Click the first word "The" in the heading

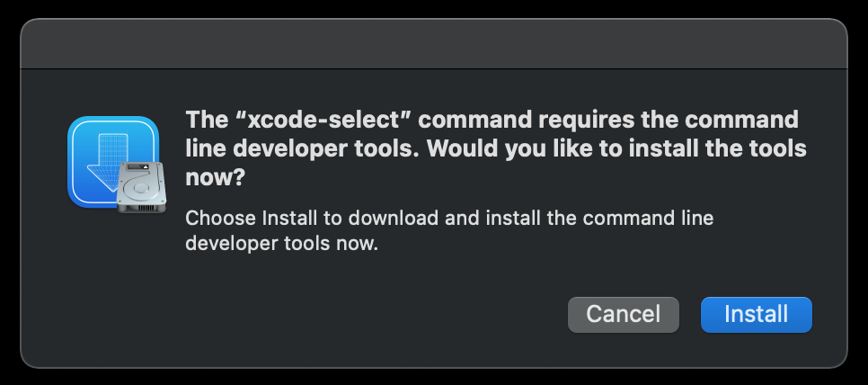coord(207,120)
